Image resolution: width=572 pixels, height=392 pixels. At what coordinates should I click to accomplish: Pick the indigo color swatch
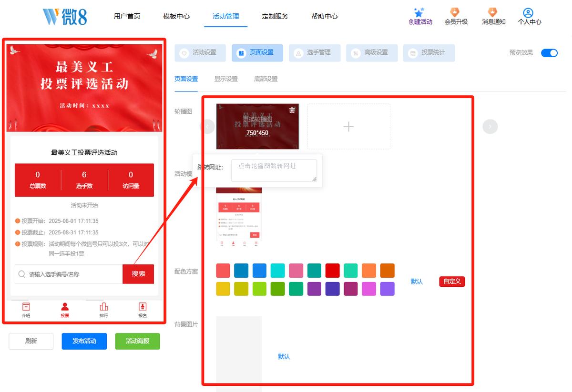tap(332, 289)
